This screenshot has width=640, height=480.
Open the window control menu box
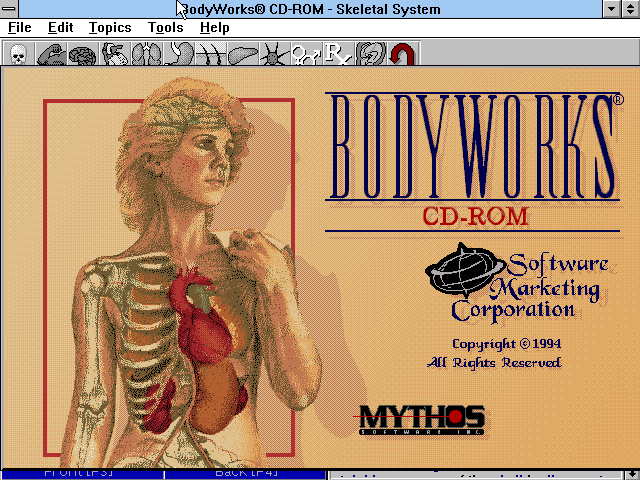point(11,9)
